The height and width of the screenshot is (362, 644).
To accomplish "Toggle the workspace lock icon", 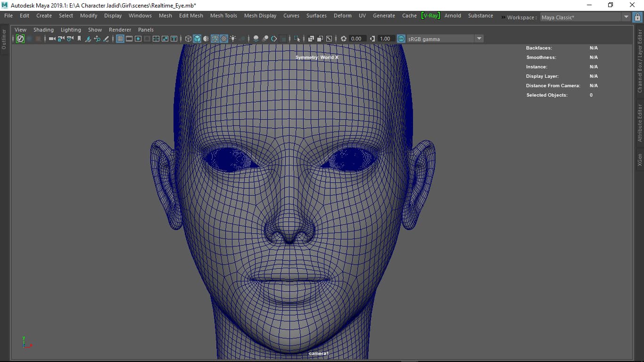I will pyautogui.click(x=637, y=17).
